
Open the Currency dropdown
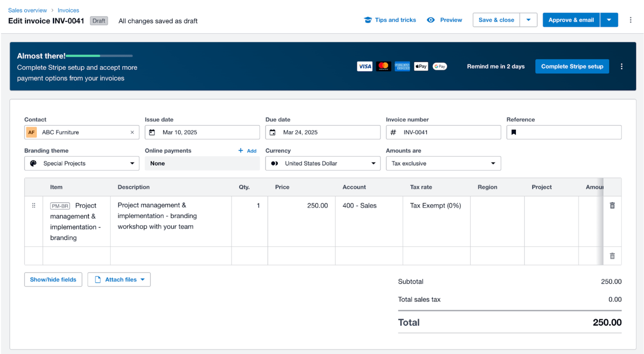coord(373,163)
